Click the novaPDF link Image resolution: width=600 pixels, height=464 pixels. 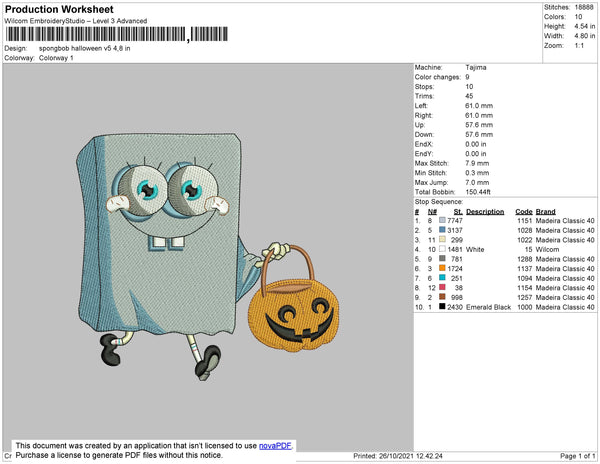pos(275,446)
